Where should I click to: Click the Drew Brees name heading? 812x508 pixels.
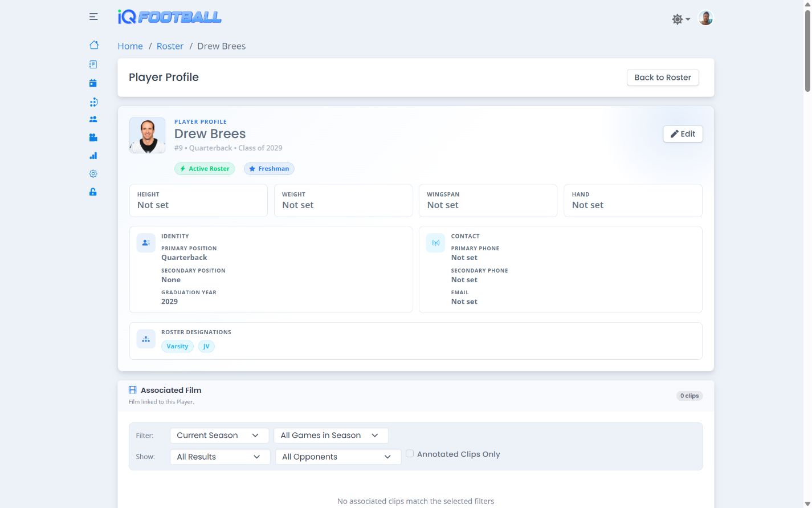210,133
